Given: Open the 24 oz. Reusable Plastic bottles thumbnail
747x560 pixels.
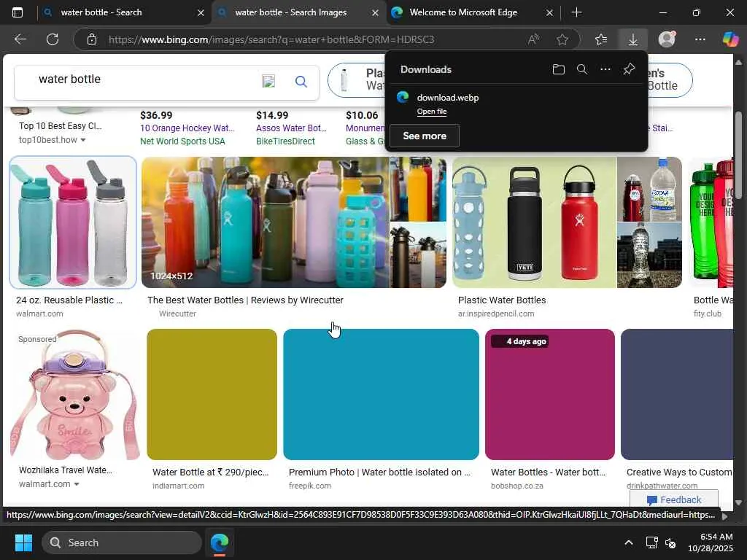Looking at the screenshot, I should pos(73,222).
